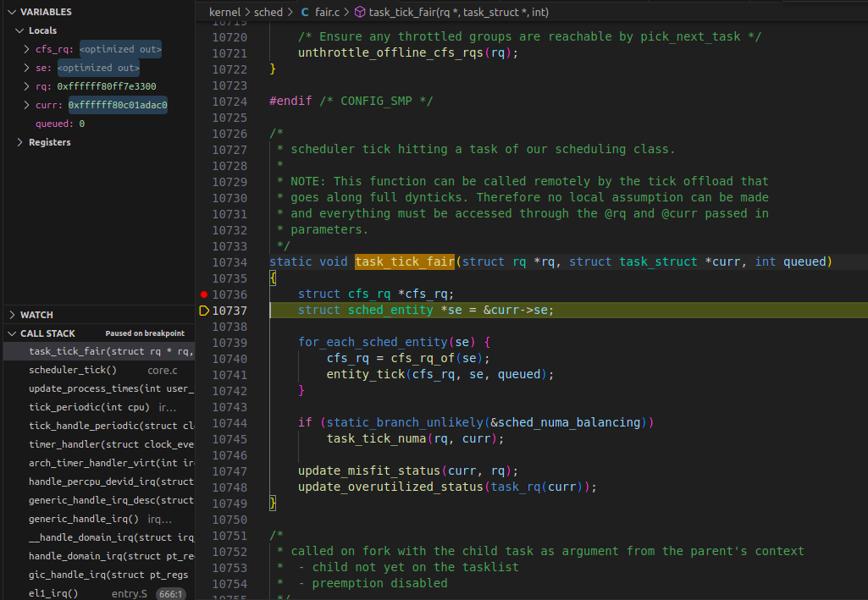The width and height of the screenshot is (868, 600).
Task: Expand the cfs_rq variable
Action: [26, 49]
